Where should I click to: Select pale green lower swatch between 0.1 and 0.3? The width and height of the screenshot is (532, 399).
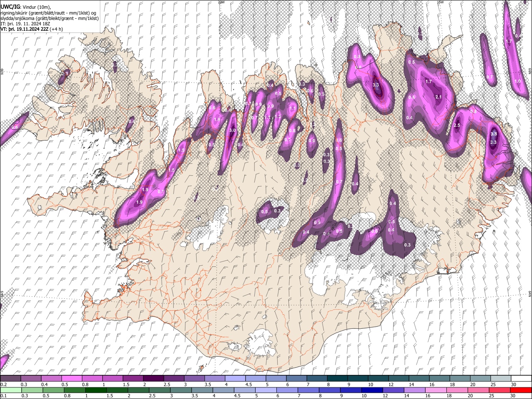10,390
